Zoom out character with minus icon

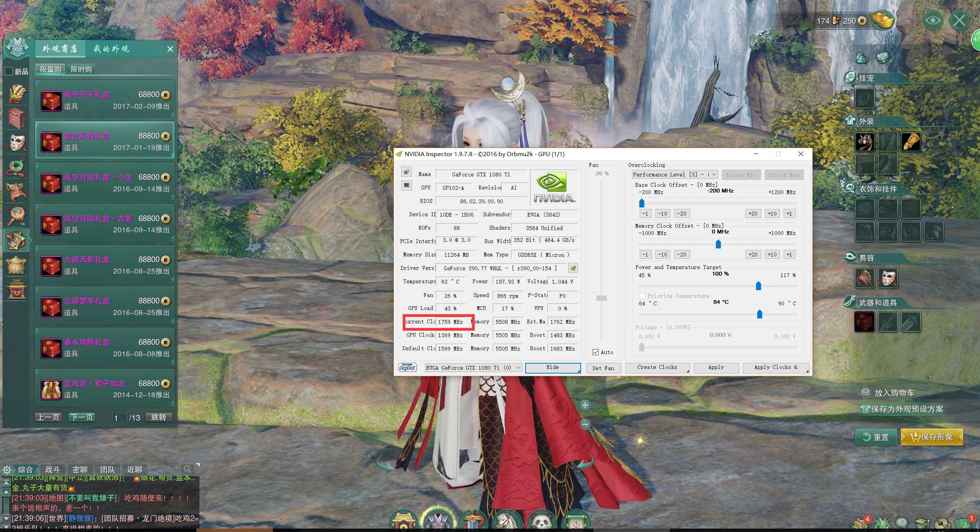pos(585,424)
